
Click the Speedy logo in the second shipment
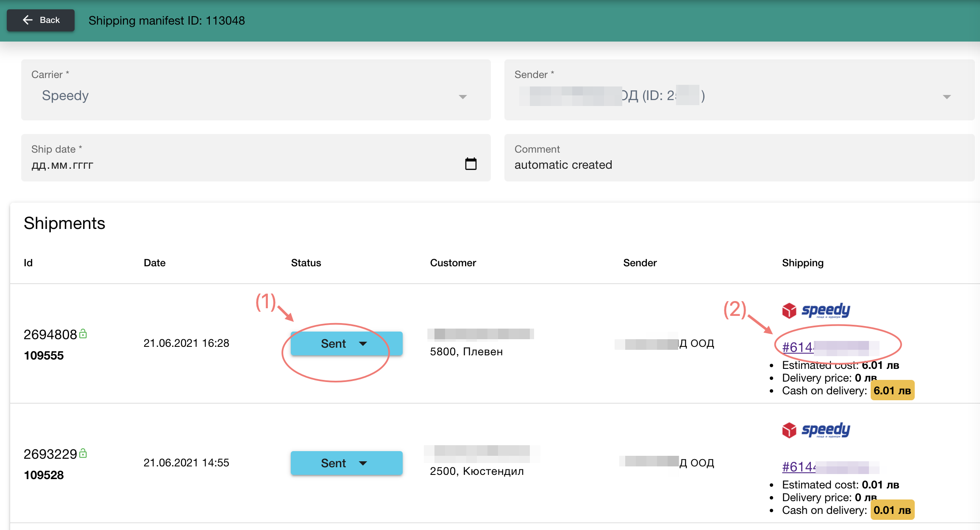pos(816,430)
